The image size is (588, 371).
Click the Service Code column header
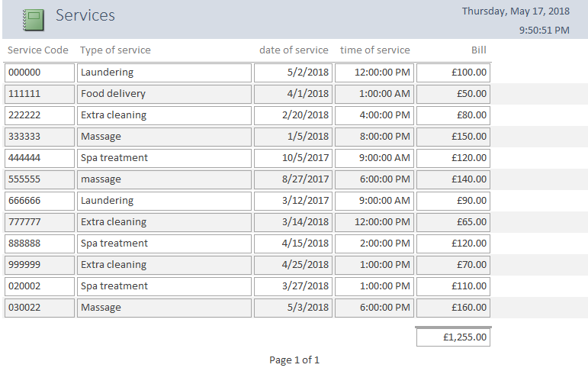pos(38,50)
